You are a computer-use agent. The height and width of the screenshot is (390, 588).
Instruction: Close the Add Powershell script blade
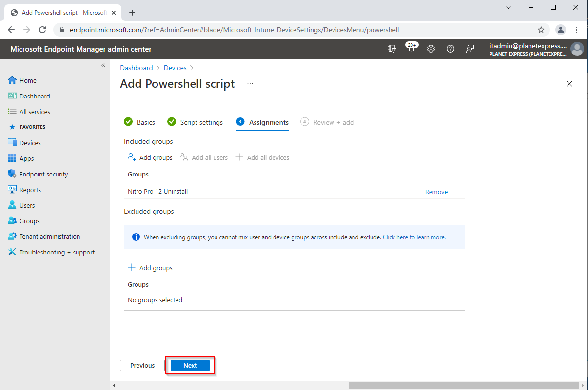[569, 84]
